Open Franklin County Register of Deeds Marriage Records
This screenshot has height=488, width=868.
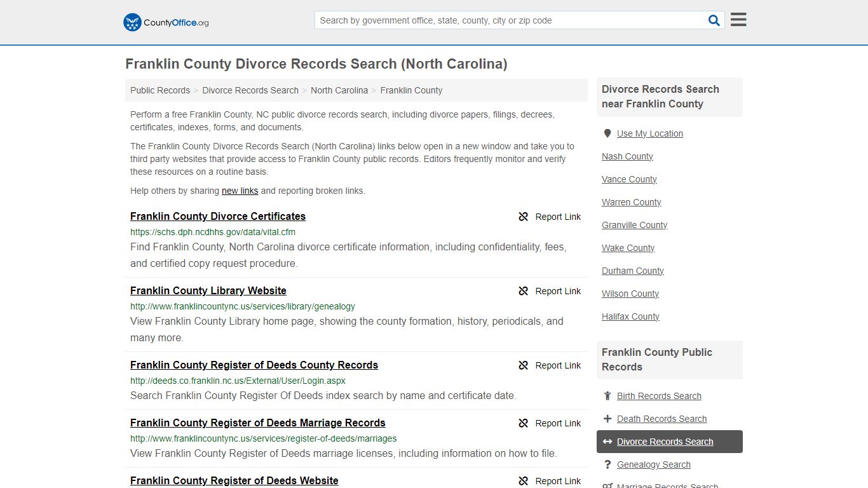258,423
